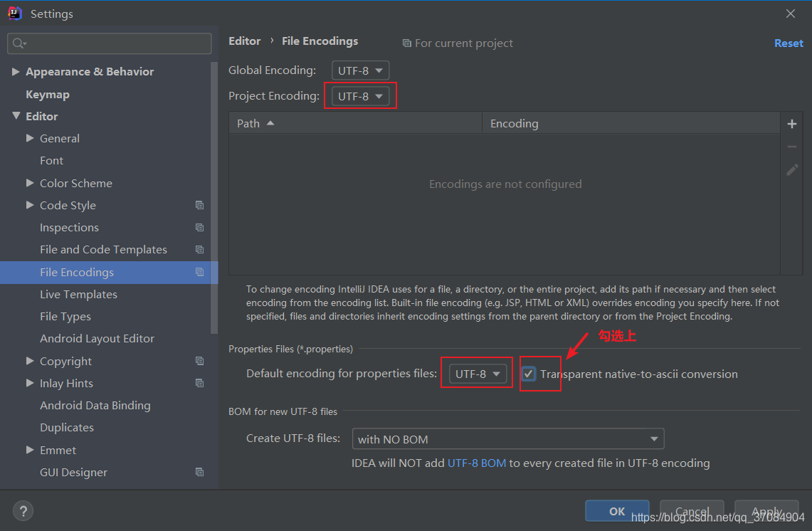Open Live Templates page

pyautogui.click(x=78, y=294)
